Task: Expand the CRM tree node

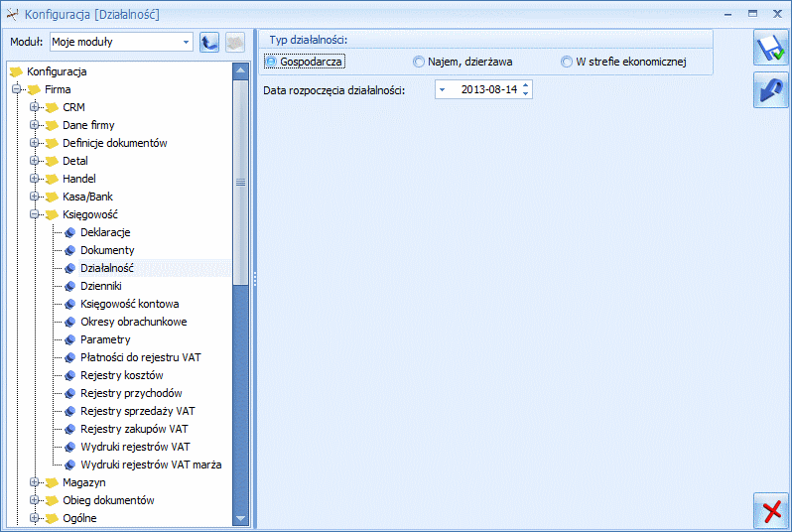Action: [x=35, y=107]
